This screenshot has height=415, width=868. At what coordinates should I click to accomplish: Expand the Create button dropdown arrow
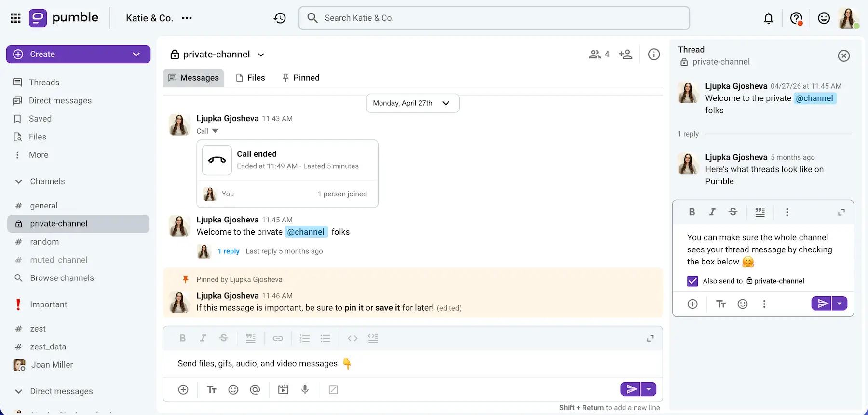click(x=136, y=54)
